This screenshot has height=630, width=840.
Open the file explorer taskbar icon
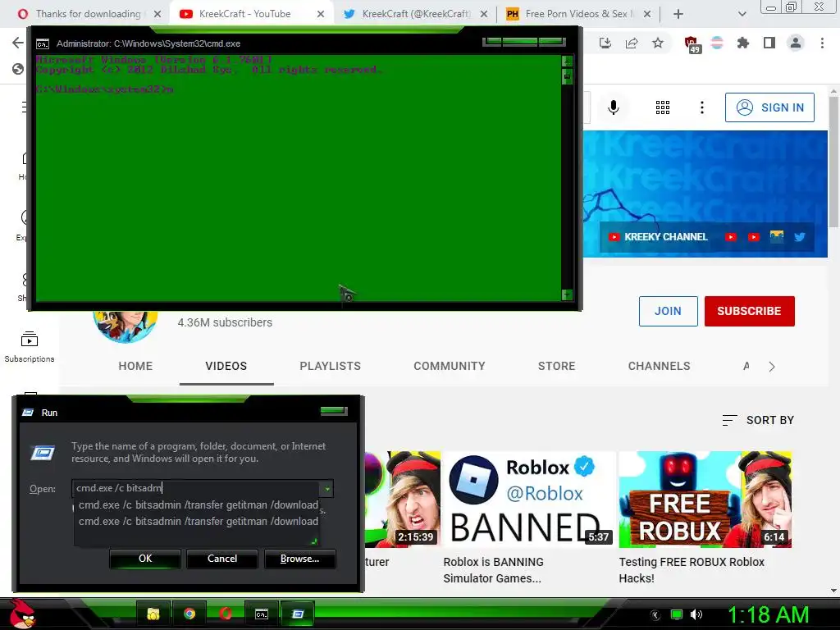coord(153,614)
